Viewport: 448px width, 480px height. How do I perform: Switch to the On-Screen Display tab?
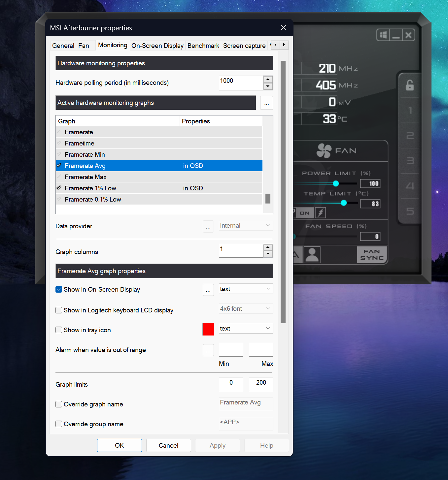(x=157, y=46)
